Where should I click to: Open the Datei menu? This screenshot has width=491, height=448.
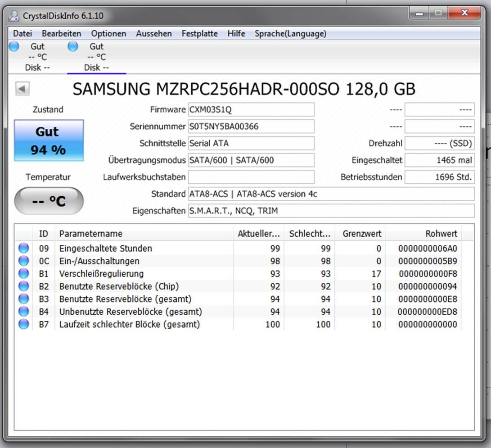click(23, 33)
